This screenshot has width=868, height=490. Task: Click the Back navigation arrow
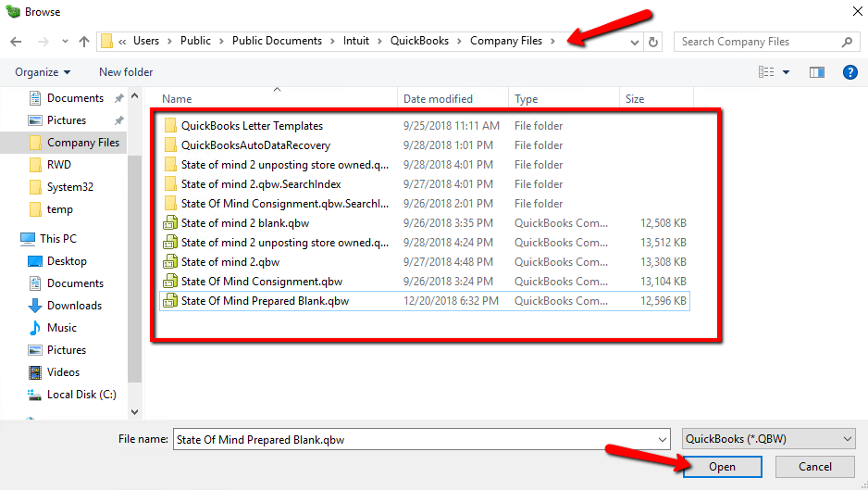click(x=16, y=42)
